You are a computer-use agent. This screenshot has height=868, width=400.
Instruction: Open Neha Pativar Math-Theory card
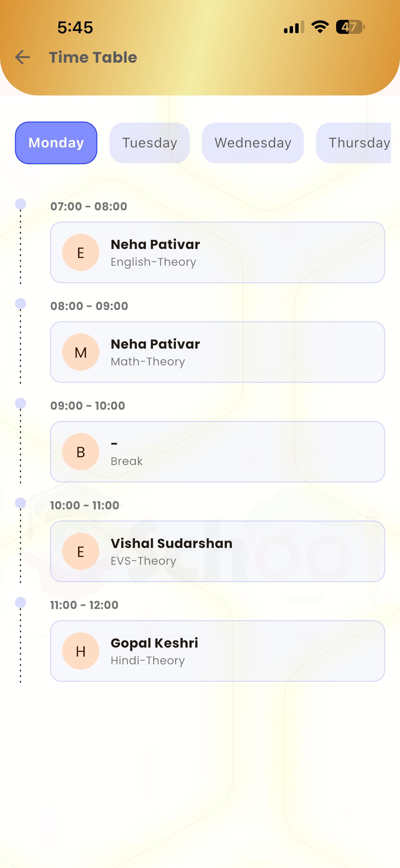point(236,352)
